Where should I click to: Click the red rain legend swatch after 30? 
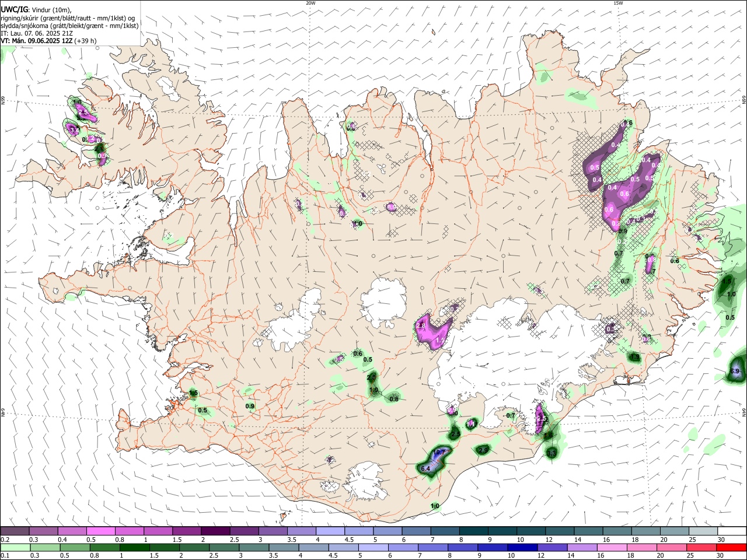[731, 547]
